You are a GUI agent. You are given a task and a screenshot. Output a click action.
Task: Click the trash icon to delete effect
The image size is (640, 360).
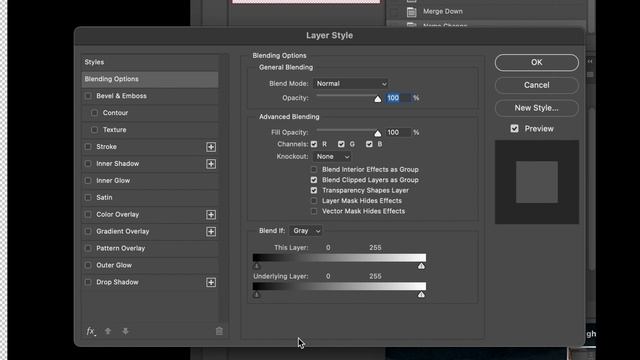pos(219,331)
